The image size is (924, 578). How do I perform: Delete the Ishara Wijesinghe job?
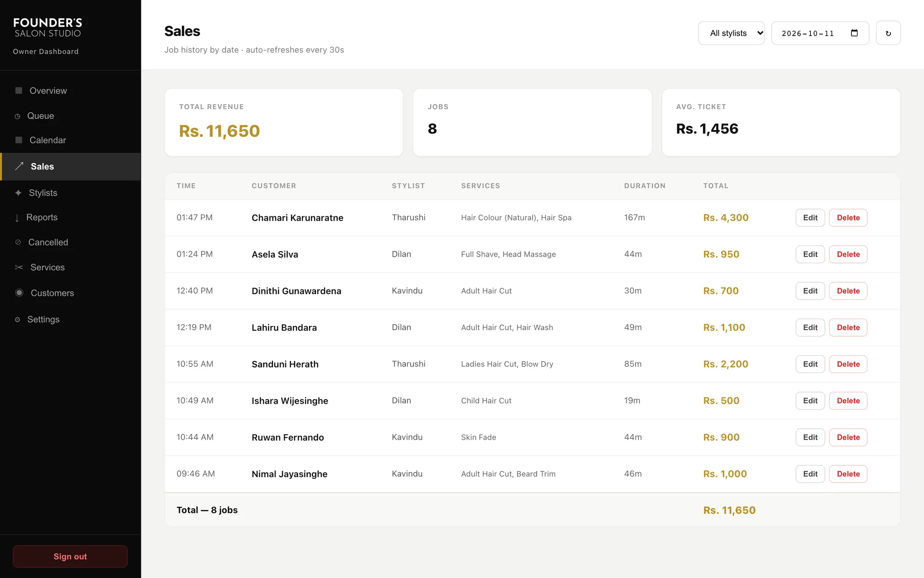848,400
